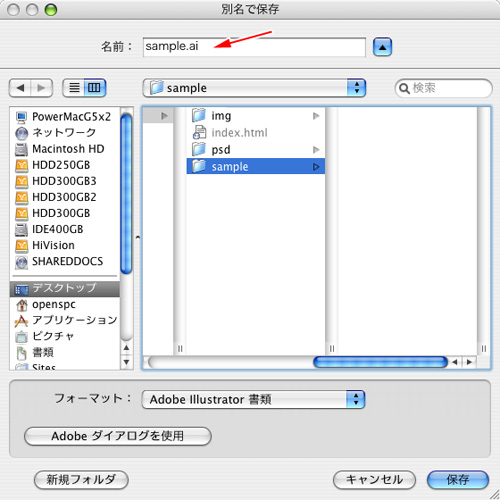Click the horizontal scrollbar in file browser
Screen dimensions: 500x500
(380, 362)
